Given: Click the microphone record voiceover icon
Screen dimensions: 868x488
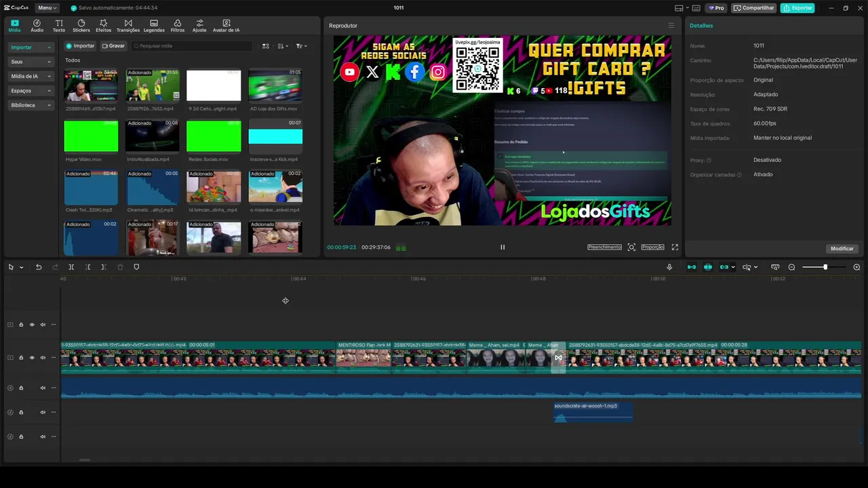Looking at the screenshot, I should pos(669,267).
